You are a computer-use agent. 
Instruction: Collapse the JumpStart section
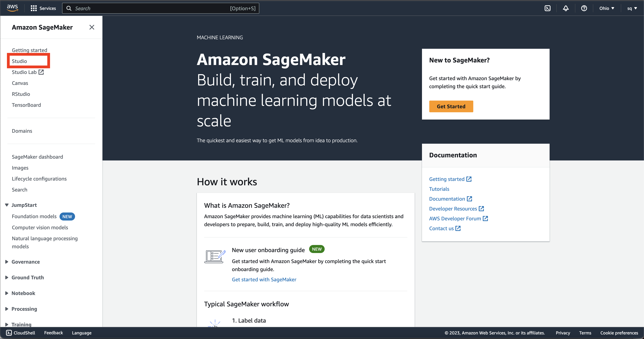pyautogui.click(x=7, y=205)
